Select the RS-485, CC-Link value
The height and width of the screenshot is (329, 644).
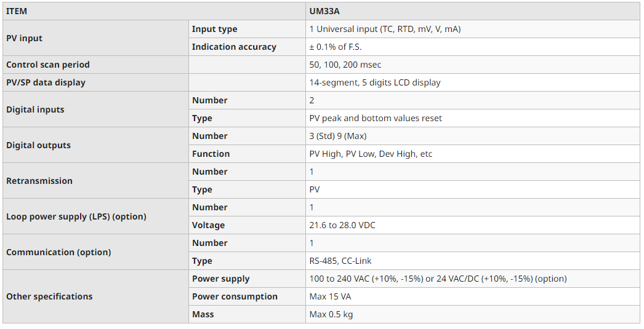tap(340, 261)
